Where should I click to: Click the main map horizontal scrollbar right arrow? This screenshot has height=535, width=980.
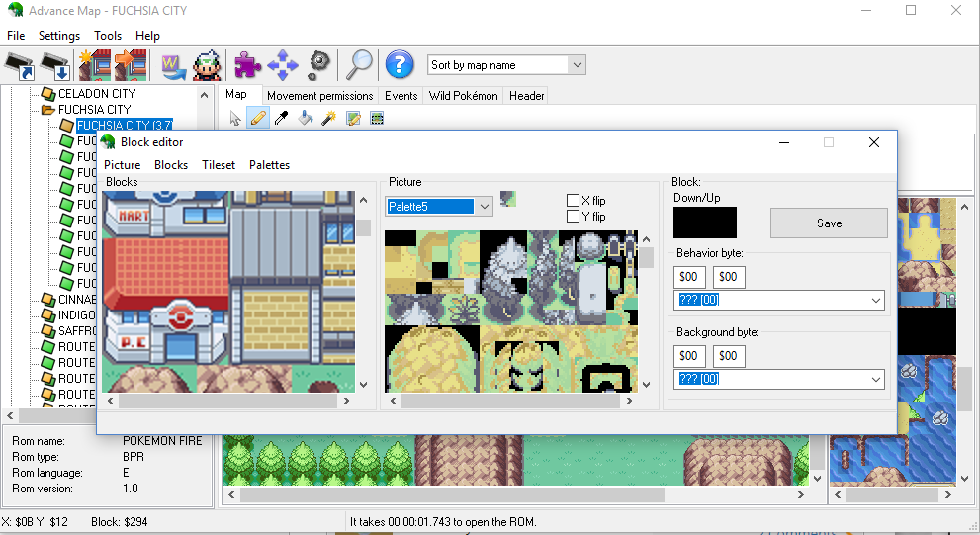point(801,495)
